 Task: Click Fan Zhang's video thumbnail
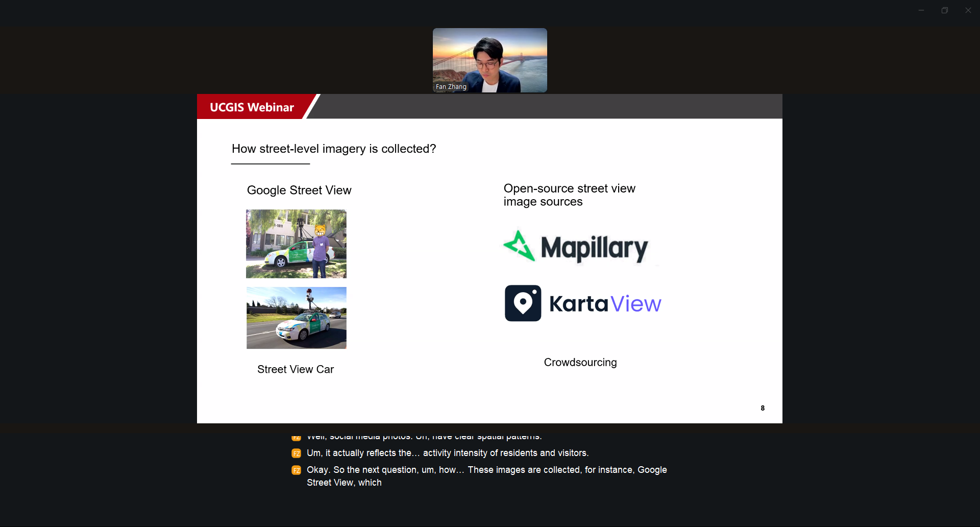pos(490,60)
